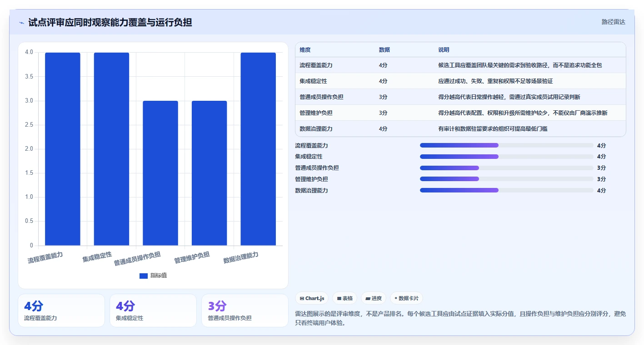Click the 4分 value in the 集成稳定性 table row
The image size is (644, 345).
coord(383,81)
